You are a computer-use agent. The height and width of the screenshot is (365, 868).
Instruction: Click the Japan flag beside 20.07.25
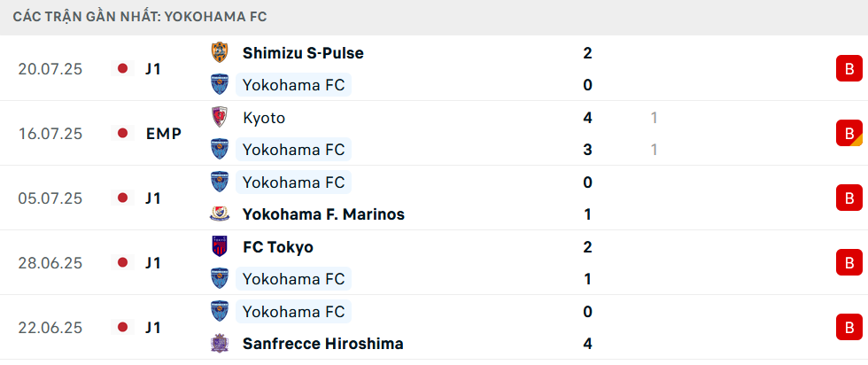click(123, 69)
